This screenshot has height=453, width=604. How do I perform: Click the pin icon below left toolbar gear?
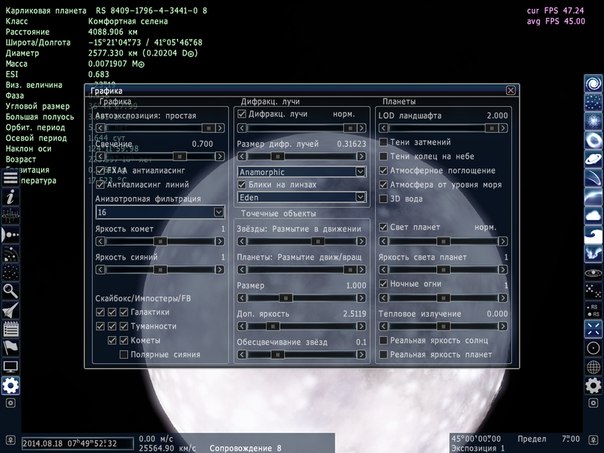(x=10, y=403)
